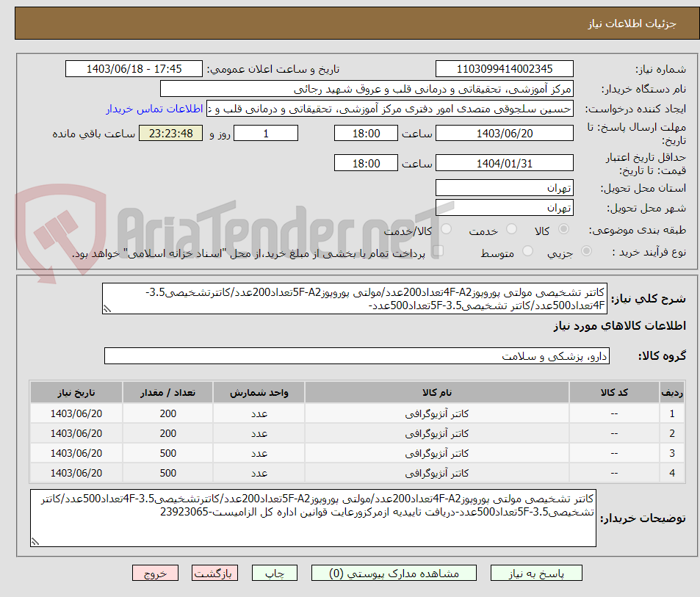Viewport: 700px width, 597px height.
Task: Click the -- code cell in row 1
Action: click(614, 413)
